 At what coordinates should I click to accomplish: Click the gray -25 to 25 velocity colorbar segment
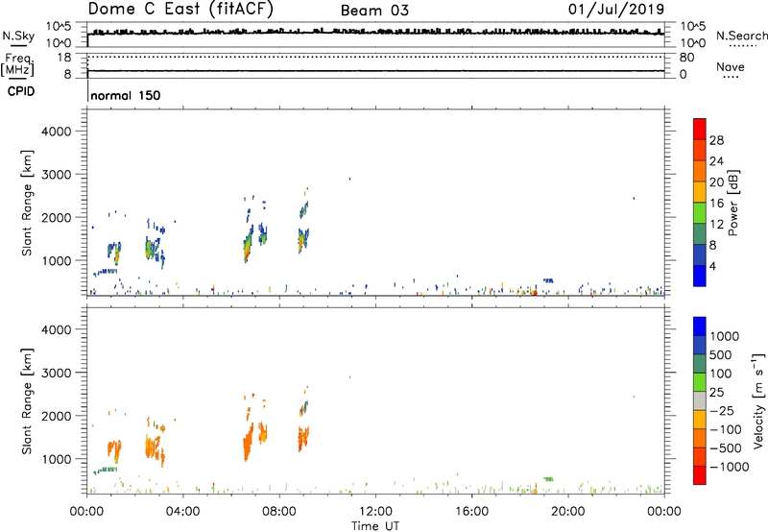click(x=700, y=400)
